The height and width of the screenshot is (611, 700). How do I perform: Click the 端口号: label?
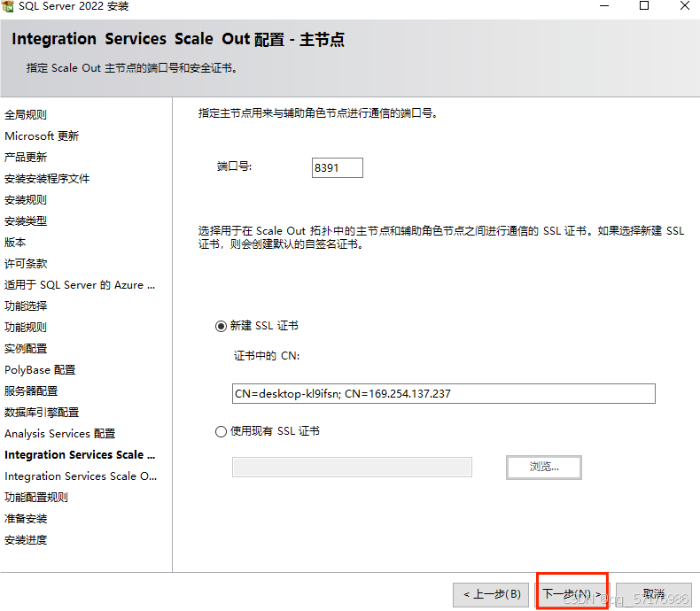(x=234, y=166)
